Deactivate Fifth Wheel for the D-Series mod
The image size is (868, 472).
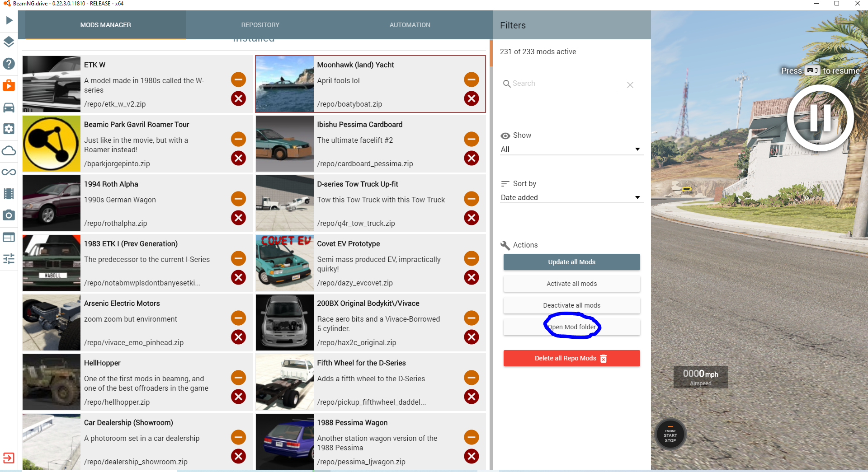point(472,378)
